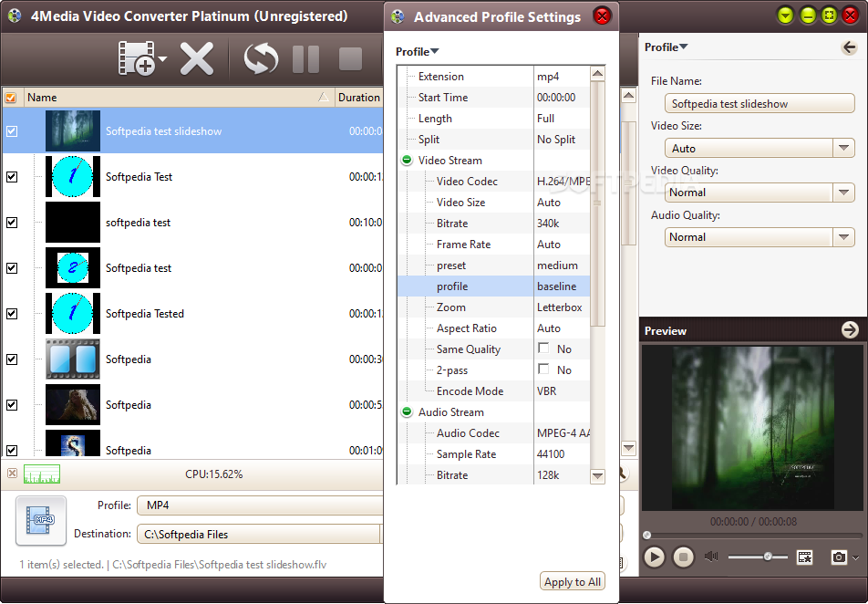Open Profile menu in the right panel

point(666,47)
